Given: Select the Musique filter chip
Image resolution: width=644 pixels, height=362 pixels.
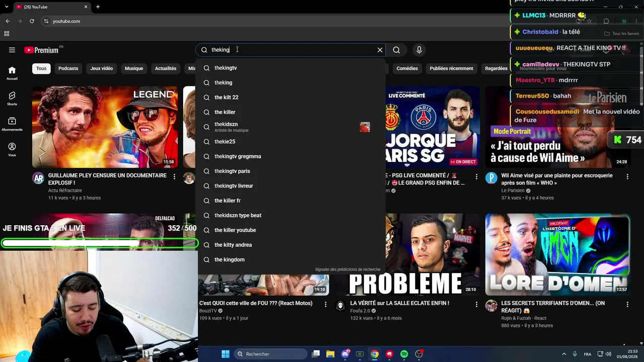Looking at the screenshot, I should 134,68.
